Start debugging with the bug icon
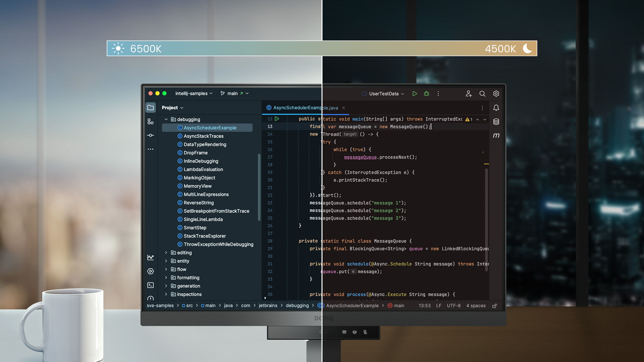Viewport: 644px width, 362px height. (426, 94)
